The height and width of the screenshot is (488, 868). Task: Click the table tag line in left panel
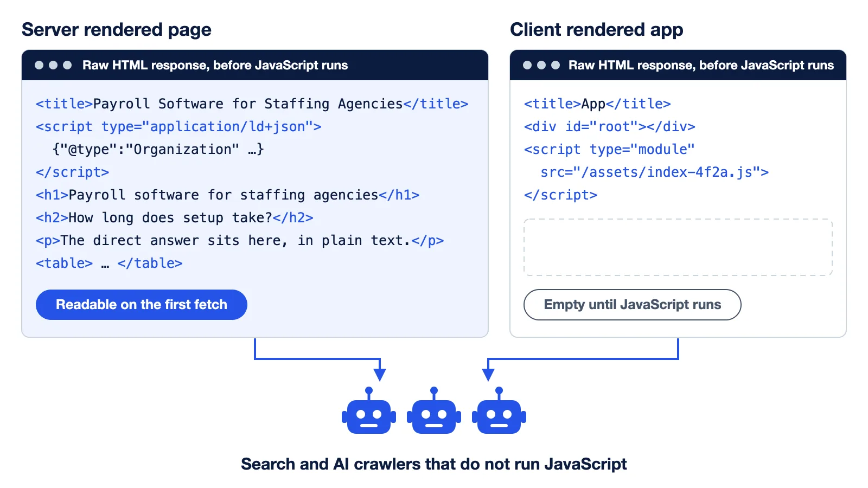109,263
